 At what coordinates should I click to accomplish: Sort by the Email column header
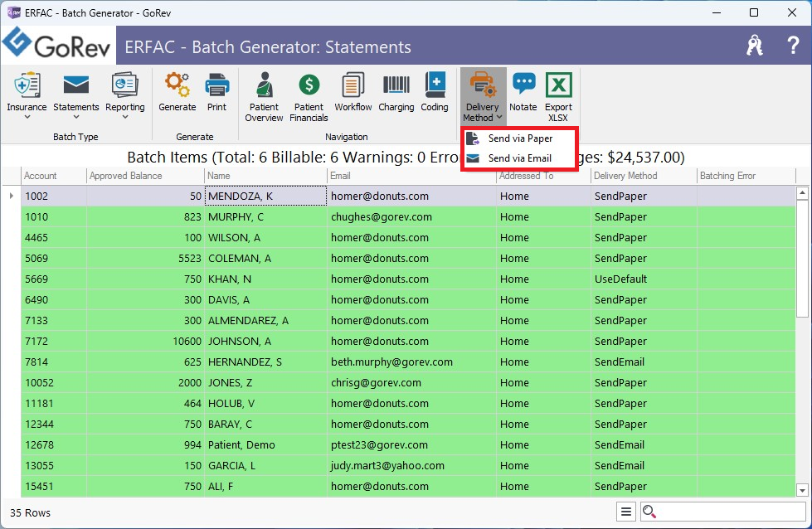coord(411,176)
